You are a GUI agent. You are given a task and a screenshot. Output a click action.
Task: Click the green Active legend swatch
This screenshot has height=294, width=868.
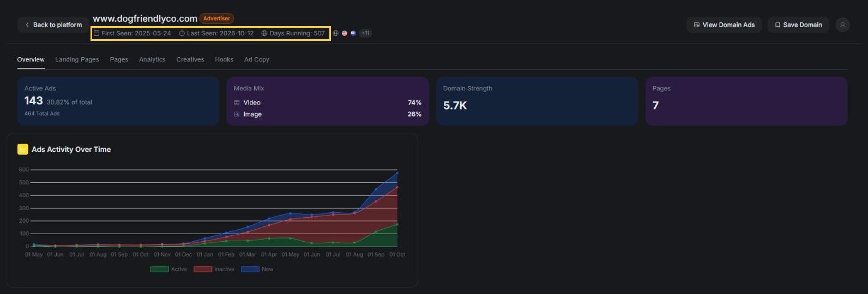pyautogui.click(x=159, y=269)
